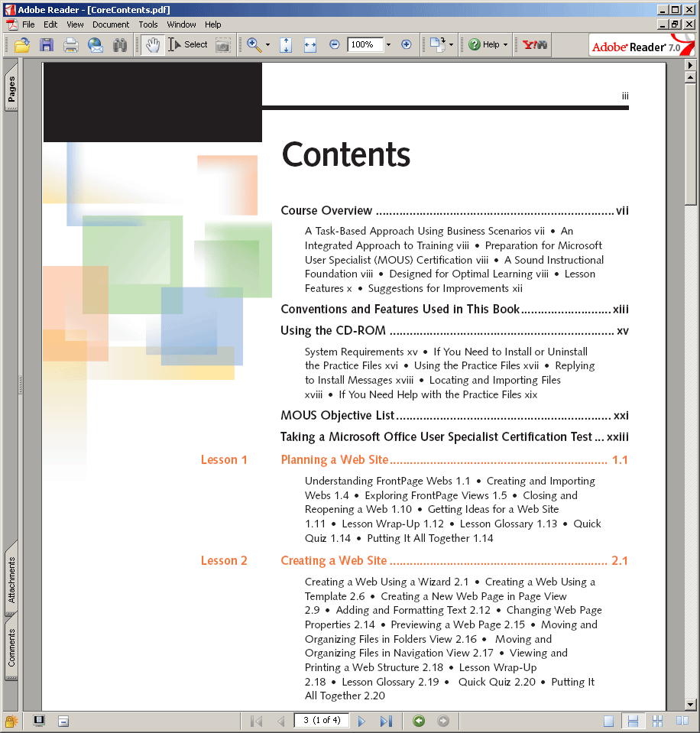Open the Tools menu
Screen dimensions: 700x733
tap(148, 24)
